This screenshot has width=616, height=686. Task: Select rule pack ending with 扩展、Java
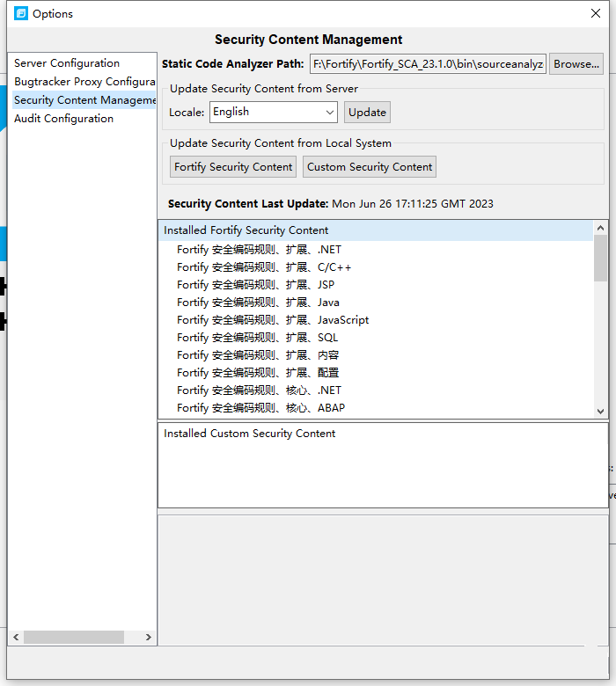(x=258, y=303)
